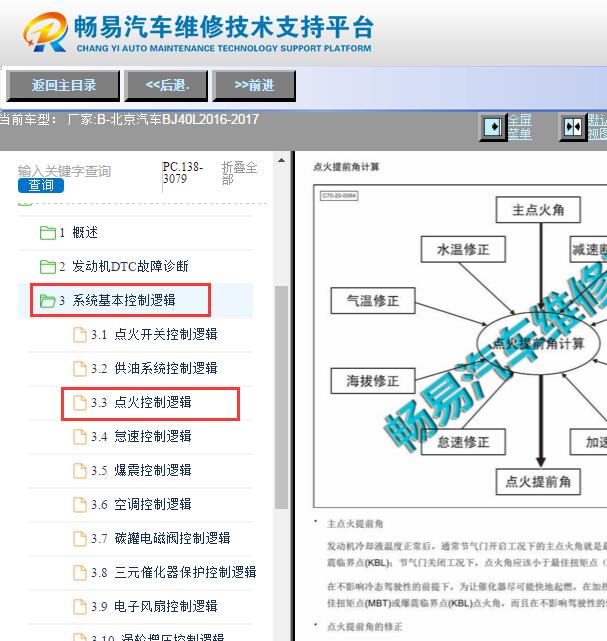The height and width of the screenshot is (641, 607).
Task: Collapse all with 折叠全部
Action: [x=239, y=173]
